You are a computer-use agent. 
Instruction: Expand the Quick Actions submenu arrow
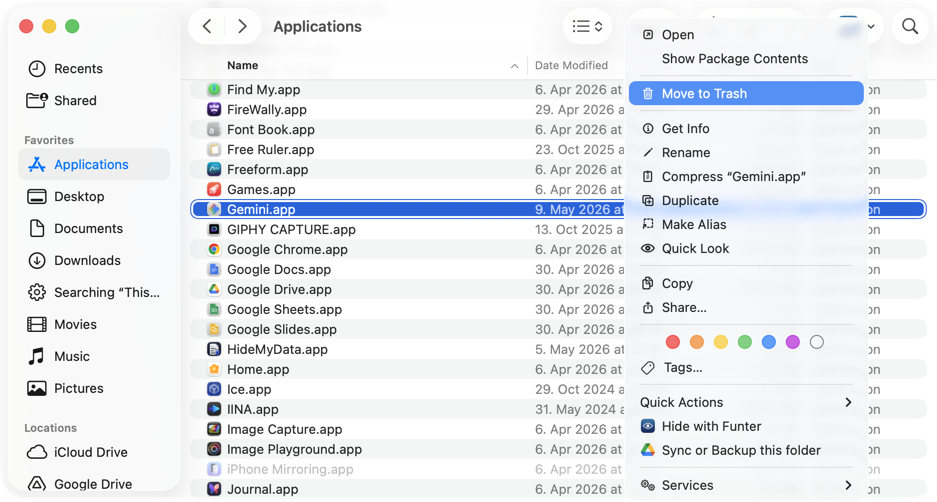tap(848, 402)
